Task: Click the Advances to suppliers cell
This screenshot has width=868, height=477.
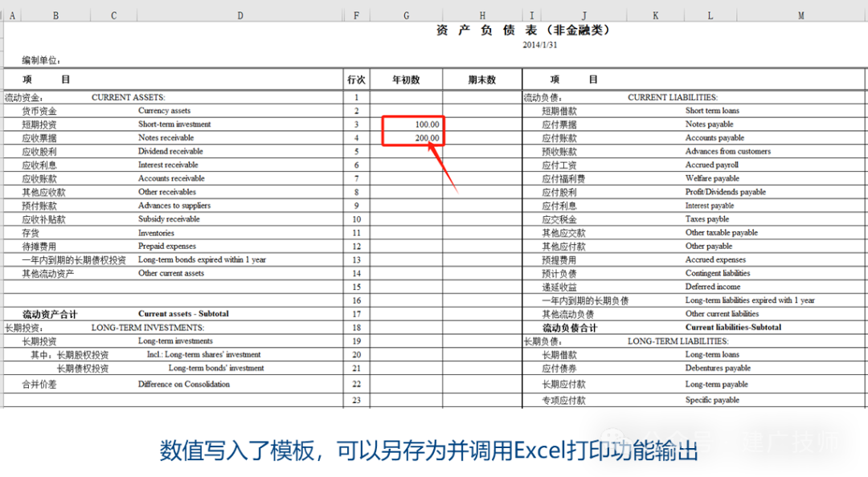Action: click(174, 206)
